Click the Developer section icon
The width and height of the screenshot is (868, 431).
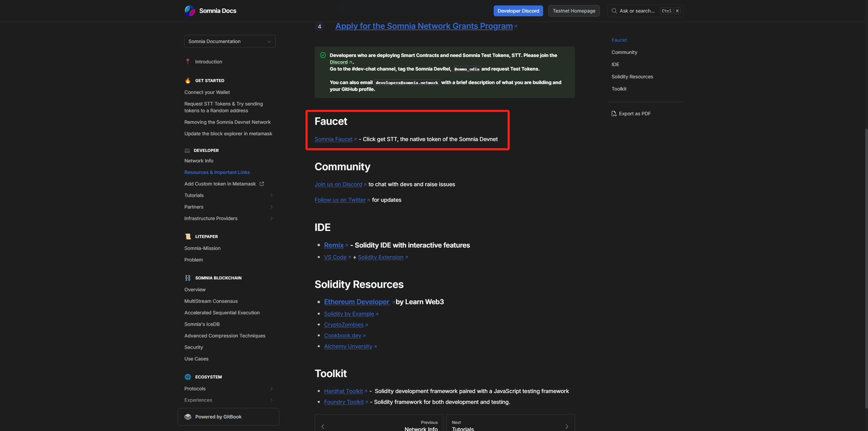point(187,150)
